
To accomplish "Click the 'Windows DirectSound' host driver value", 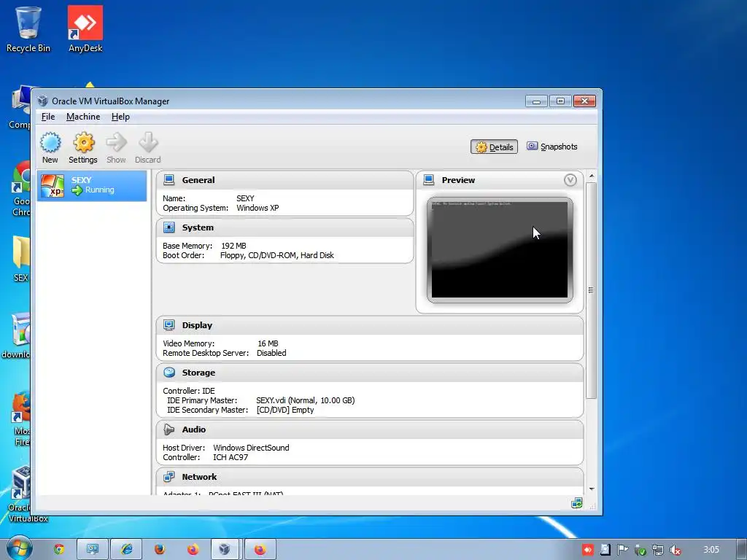I will click(x=251, y=448).
